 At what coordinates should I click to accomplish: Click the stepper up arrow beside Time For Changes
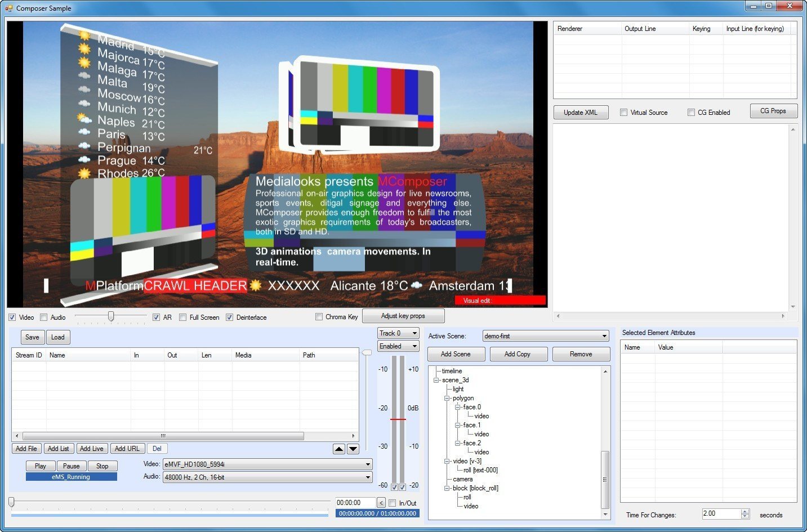click(744, 511)
